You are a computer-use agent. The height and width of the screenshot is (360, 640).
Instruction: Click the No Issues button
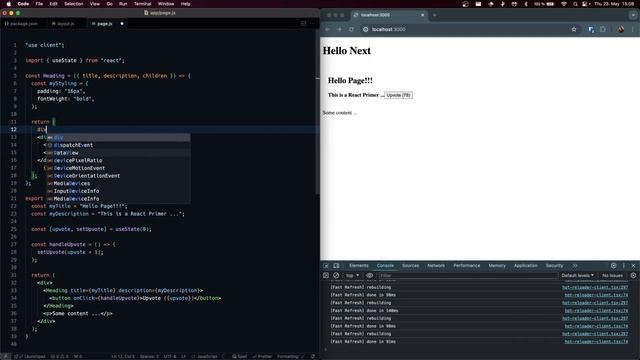coord(612,276)
